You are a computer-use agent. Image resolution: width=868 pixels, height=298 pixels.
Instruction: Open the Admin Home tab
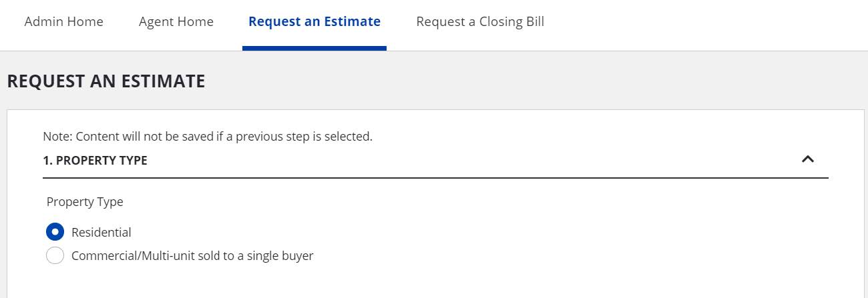[x=63, y=21]
